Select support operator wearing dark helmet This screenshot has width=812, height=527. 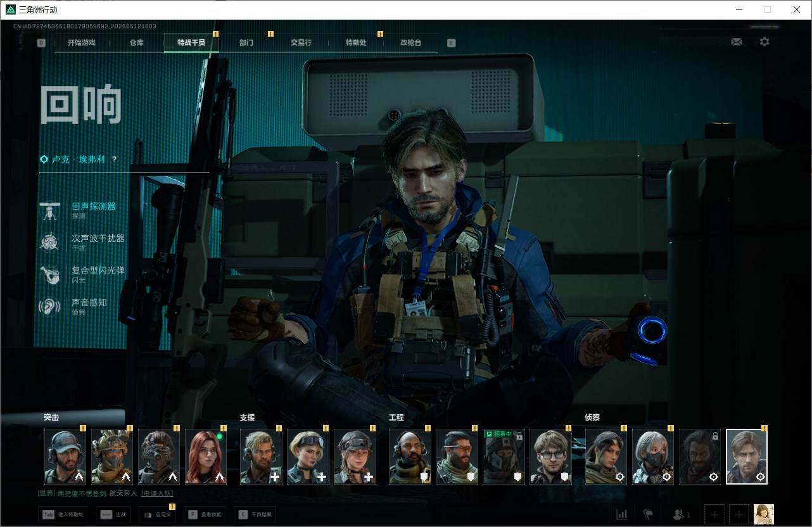(355, 457)
